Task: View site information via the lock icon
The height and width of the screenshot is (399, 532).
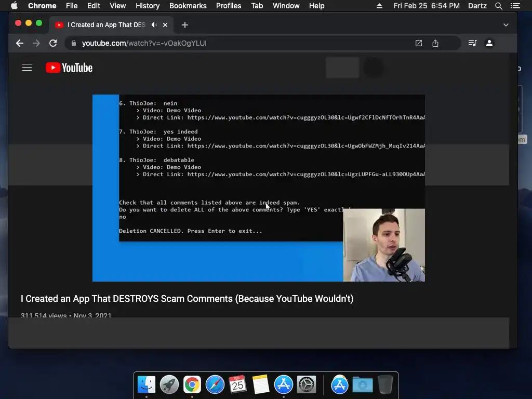Action: pos(74,43)
